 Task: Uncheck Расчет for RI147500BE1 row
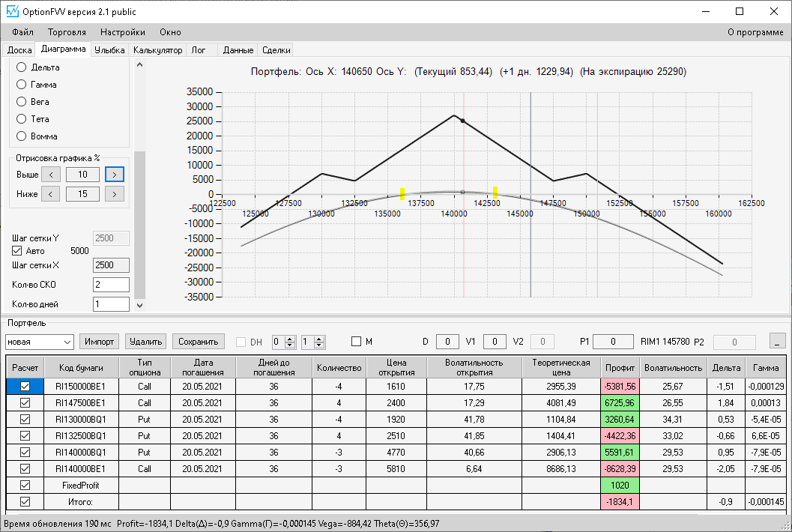coord(25,402)
